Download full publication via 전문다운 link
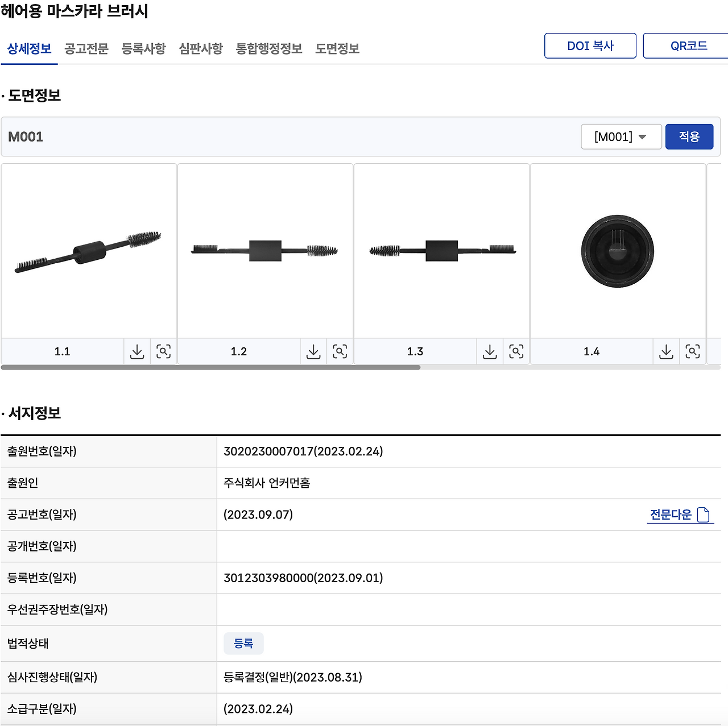The height and width of the screenshot is (726, 728). (x=673, y=515)
